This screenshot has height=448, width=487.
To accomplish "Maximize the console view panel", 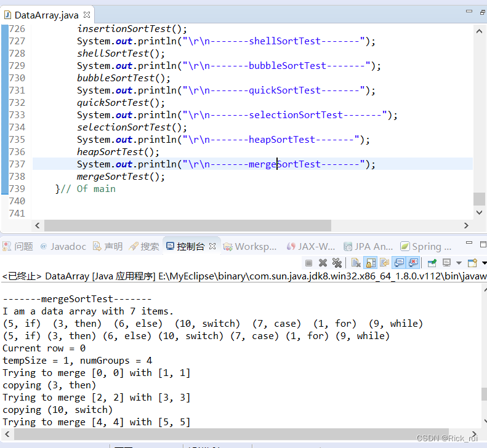I will 483,244.
